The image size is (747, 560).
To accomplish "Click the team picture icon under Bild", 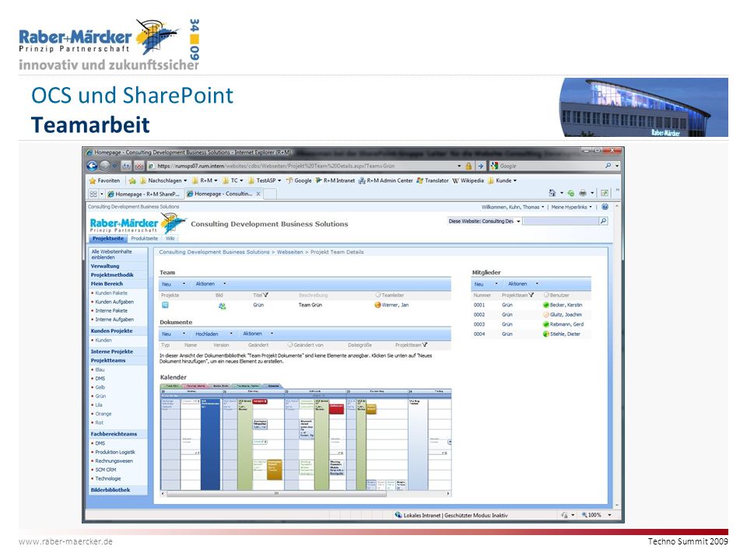I will coord(222,306).
